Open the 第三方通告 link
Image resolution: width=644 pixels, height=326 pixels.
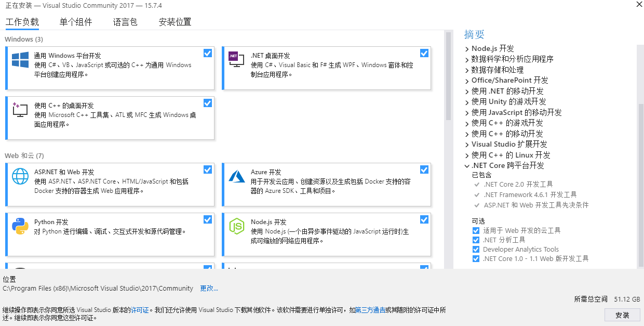[371, 310]
